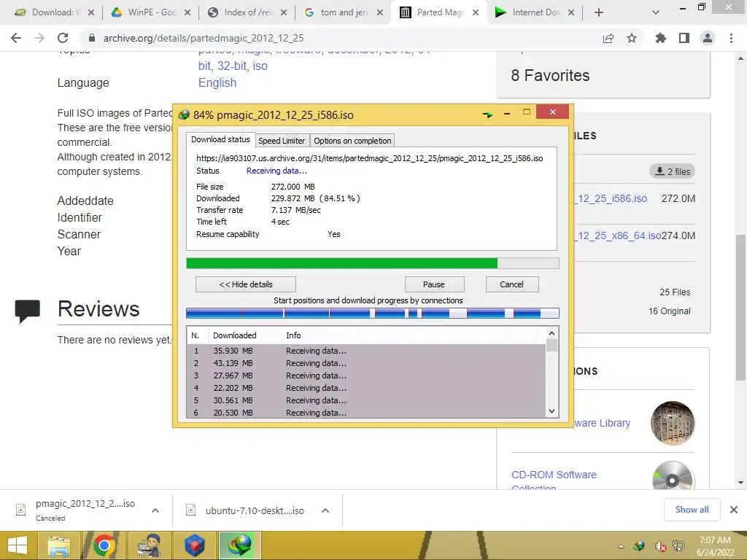The image size is (747, 560).
Task: Click the Downloaded column header
Action: (x=245, y=335)
